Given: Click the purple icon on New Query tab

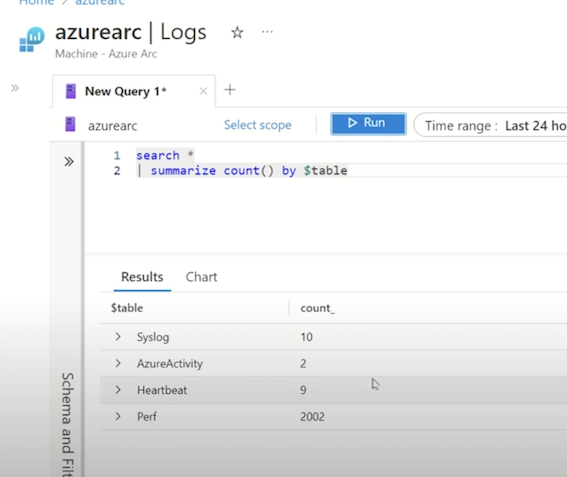Looking at the screenshot, I should pos(71,91).
